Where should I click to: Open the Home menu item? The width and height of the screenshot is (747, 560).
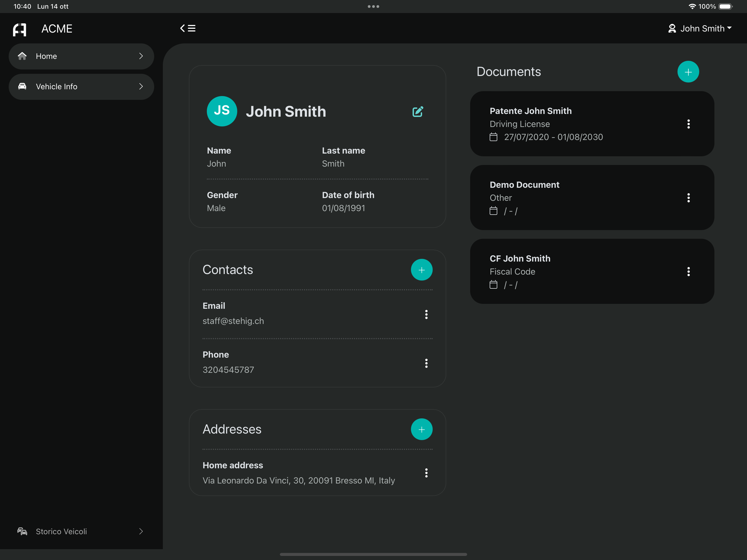point(81,56)
